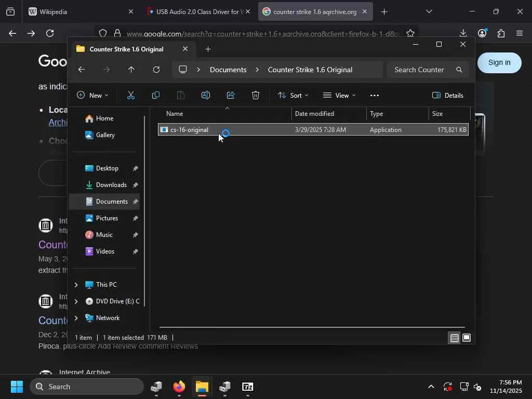Click the Paste icon in Explorer toolbar
The image size is (532, 399).
181,96
